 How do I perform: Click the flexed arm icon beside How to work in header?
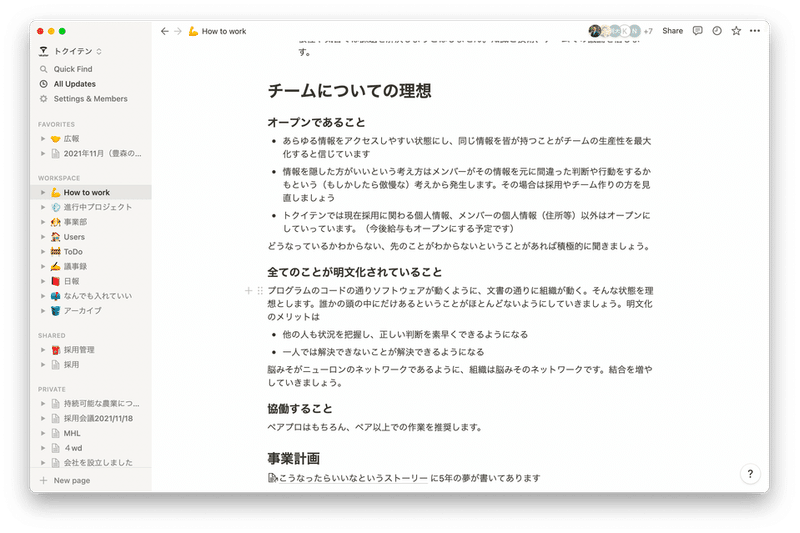click(193, 31)
